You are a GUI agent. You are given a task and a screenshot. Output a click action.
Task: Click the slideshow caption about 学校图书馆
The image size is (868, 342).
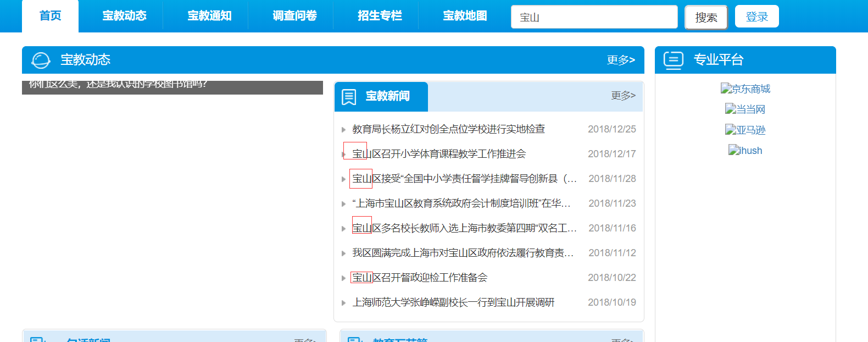point(118,84)
